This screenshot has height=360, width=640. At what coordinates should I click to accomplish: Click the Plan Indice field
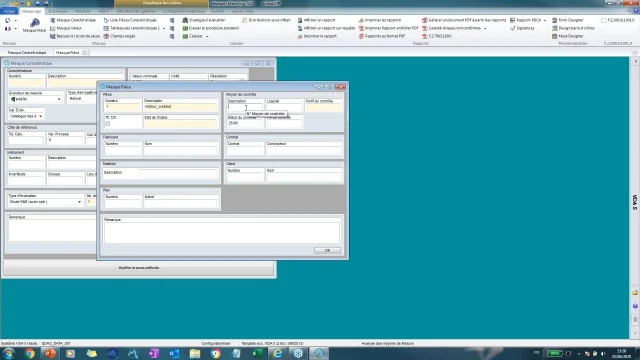pos(180,203)
